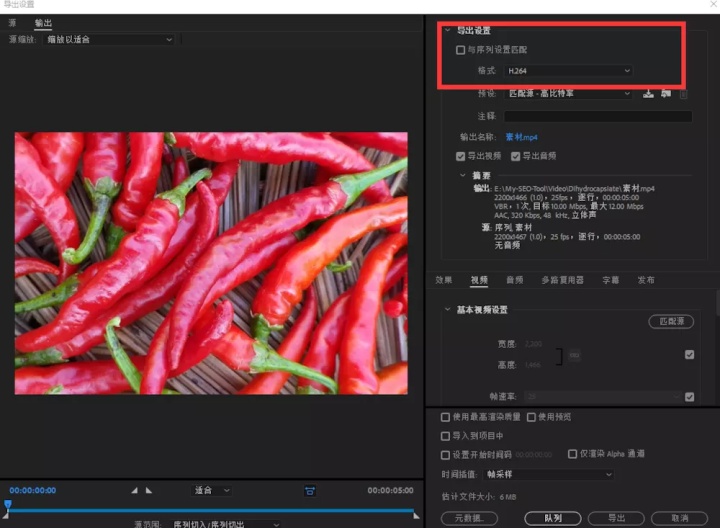
Task: Open the 预设 preset dropdown
Action: click(568, 94)
